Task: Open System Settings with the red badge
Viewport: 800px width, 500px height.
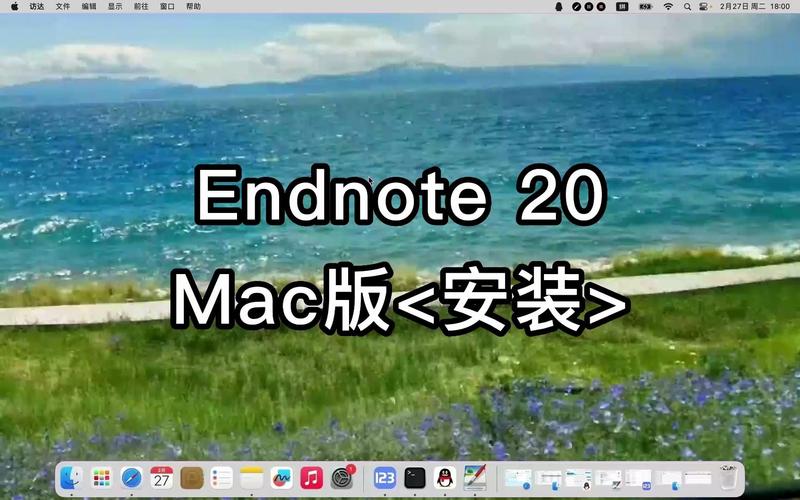Action: pos(342,478)
